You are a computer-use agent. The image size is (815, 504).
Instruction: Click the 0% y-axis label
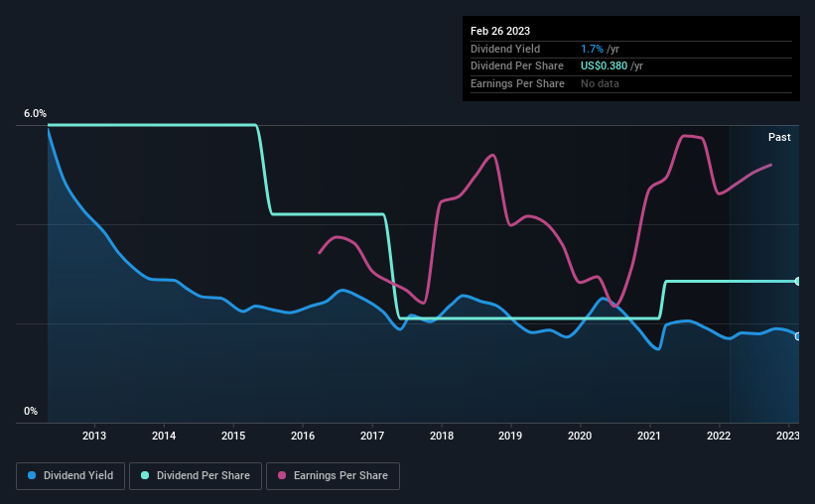(x=31, y=411)
